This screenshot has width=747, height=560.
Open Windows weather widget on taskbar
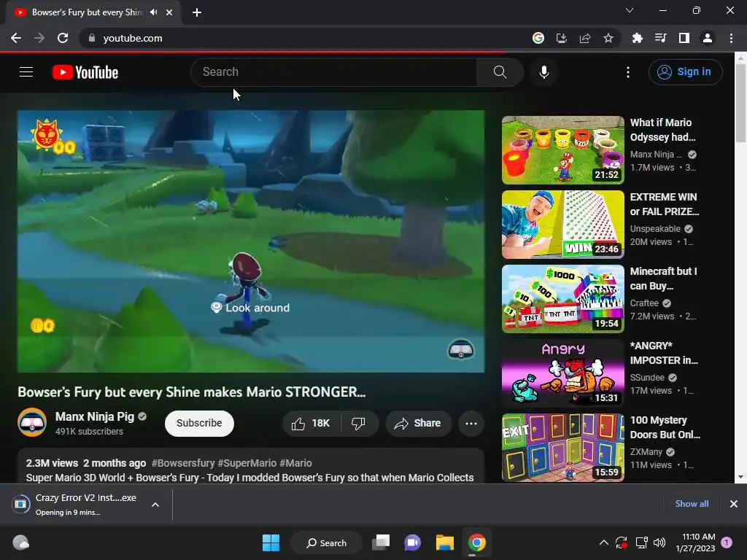tap(20, 542)
